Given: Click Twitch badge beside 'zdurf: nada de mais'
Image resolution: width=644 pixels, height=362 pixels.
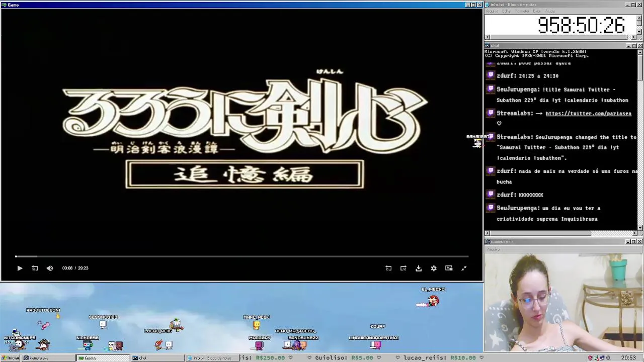Looking at the screenshot, I should [491, 171].
